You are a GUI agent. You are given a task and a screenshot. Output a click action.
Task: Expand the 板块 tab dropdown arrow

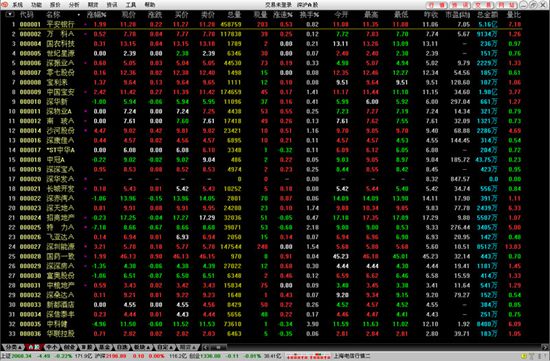(147, 347)
